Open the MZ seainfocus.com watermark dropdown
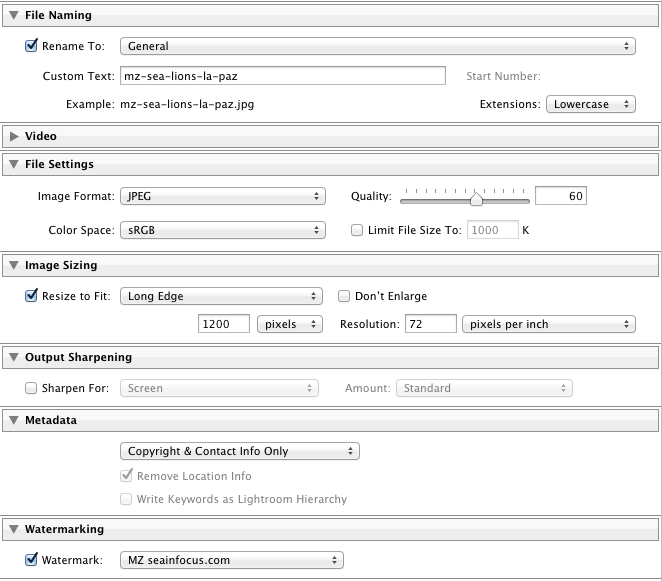This screenshot has height=581, width=662. click(x=230, y=560)
